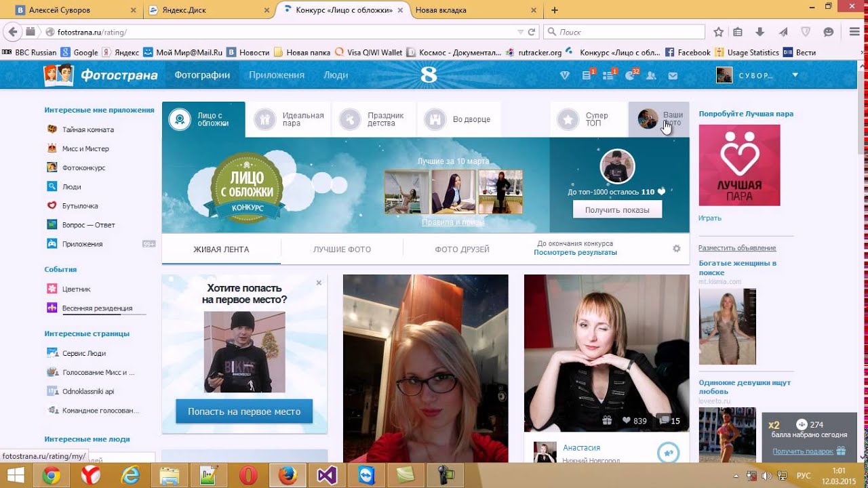The image size is (868, 488).
Task: Open Windows Start button
Action: tap(15, 475)
